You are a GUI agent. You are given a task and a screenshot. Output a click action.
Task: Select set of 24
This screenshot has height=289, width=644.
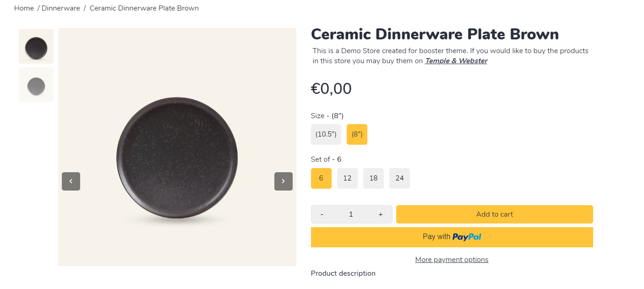coord(399,178)
